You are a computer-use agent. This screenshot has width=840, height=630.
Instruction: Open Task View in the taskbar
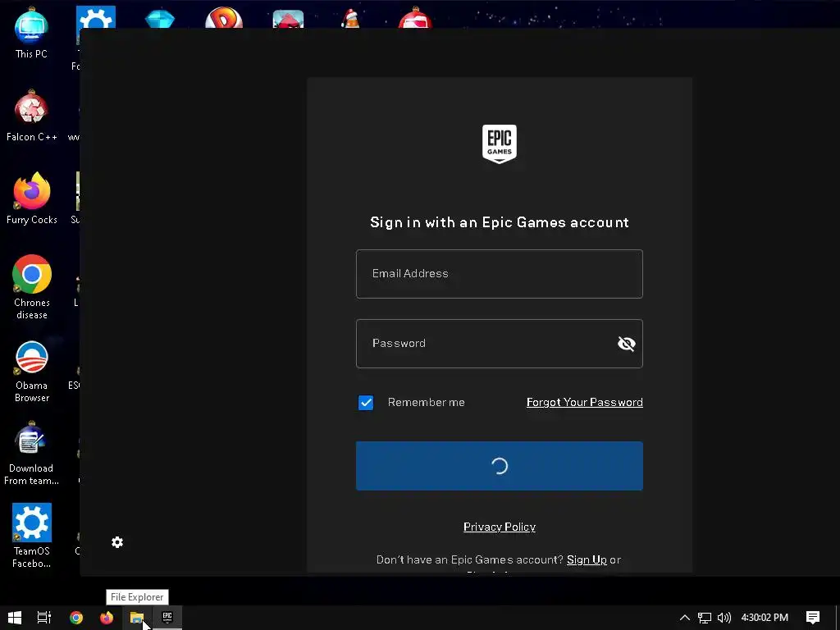point(44,618)
